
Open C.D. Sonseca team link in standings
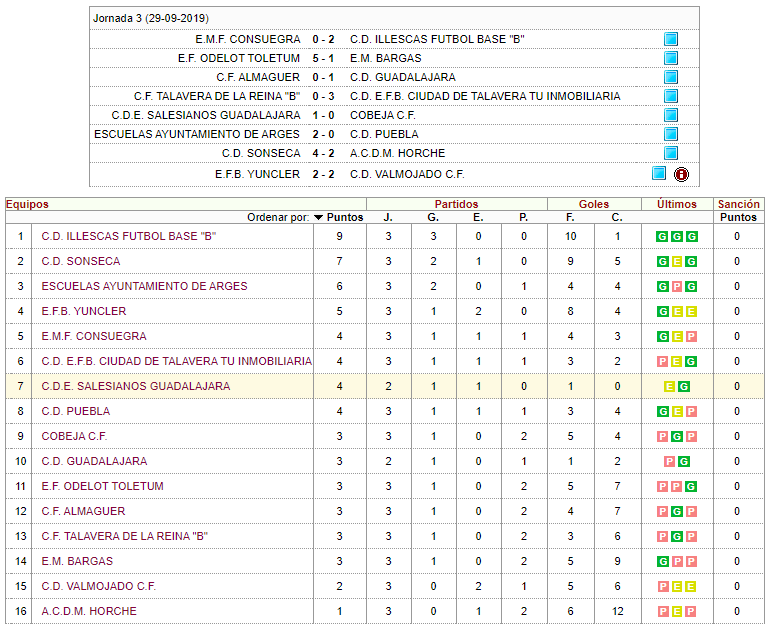[x=81, y=261]
